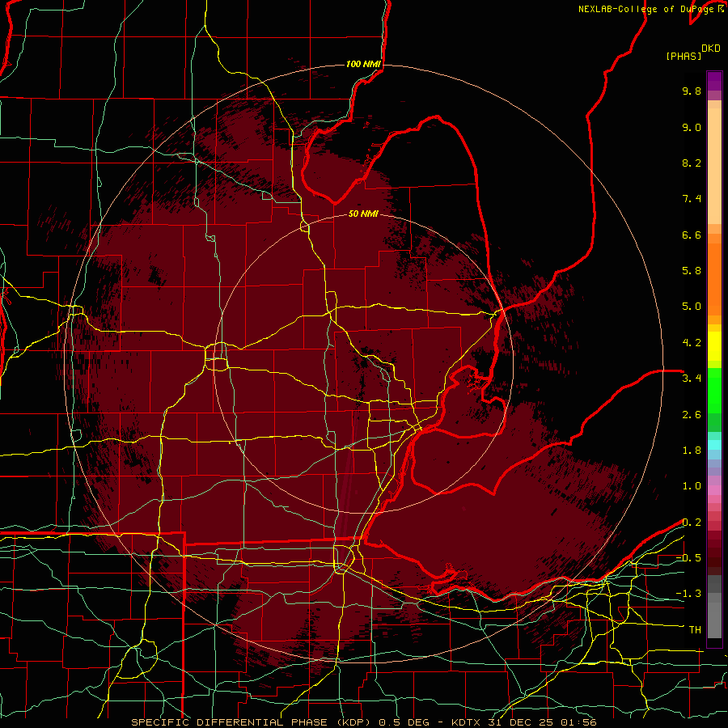The width and height of the screenshot is (728, 728).
Task: Click the 4.2 value on the legend
Action: point(692,343)
